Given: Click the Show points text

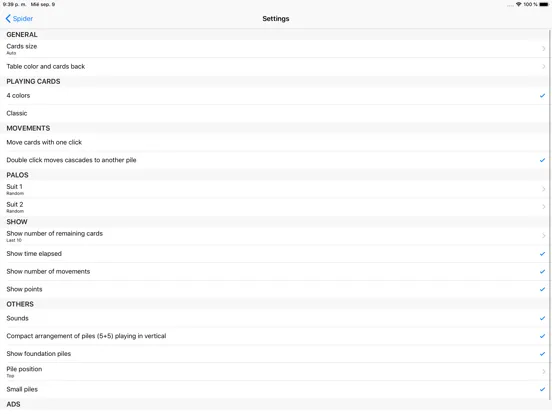Looking at the screenshot, I should click(x=24, y=289).
